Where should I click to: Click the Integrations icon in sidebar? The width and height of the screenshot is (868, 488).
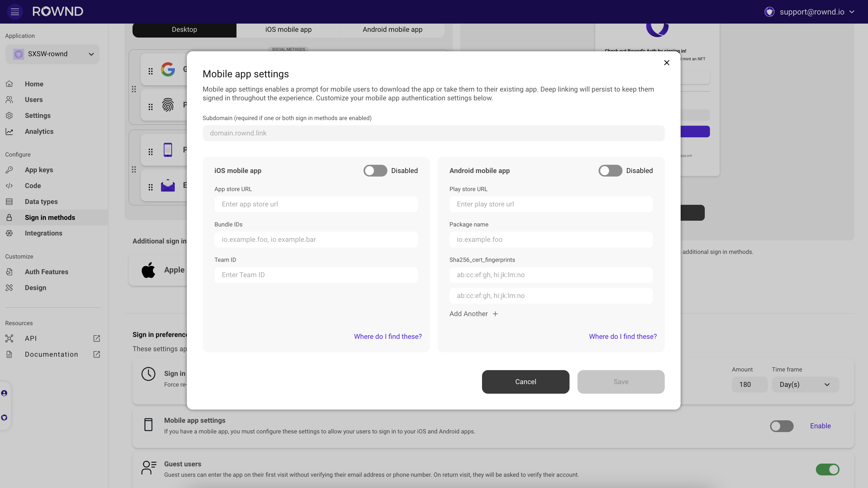[9, 233]
